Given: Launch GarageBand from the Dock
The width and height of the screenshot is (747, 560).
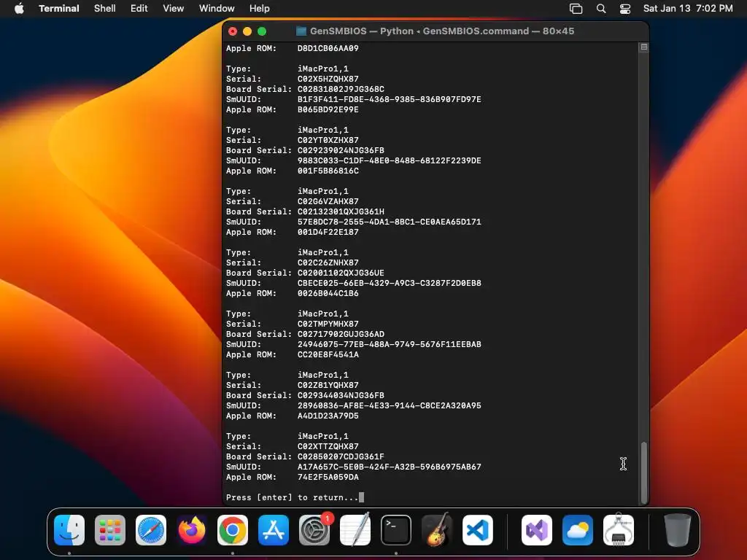Looking at the screenshot, I should pyautogui.click(x=437, y=530).
